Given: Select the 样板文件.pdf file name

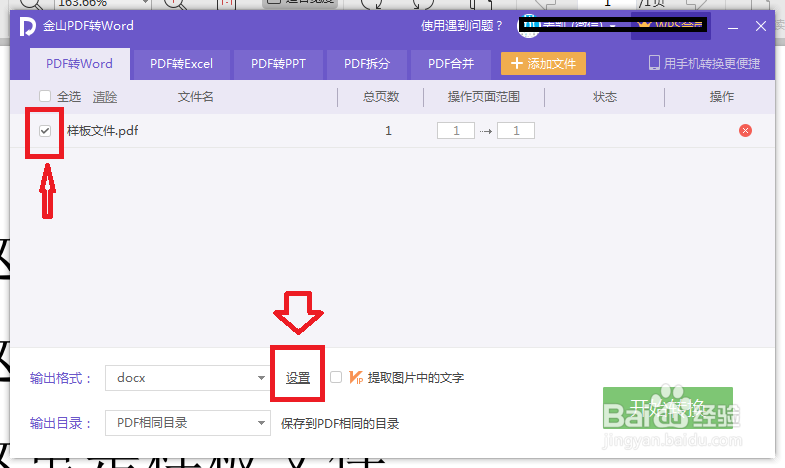Looking at the screenshot, I should [103, 131].
